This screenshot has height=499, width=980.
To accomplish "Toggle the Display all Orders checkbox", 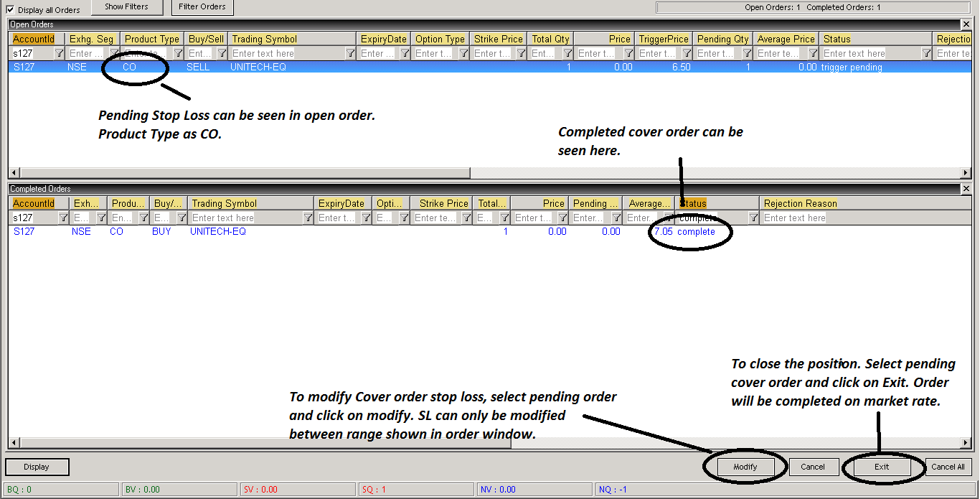I will (x=10, y=9).
